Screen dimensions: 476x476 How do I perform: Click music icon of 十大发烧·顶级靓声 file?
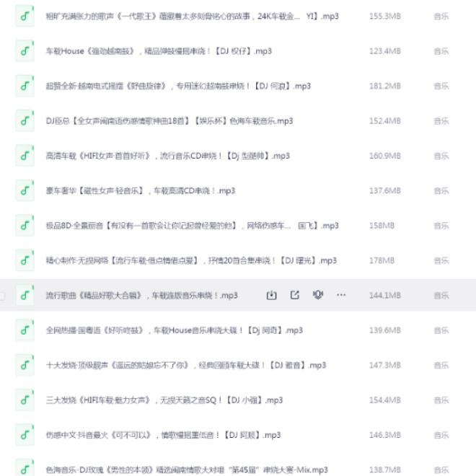(25, 365)
